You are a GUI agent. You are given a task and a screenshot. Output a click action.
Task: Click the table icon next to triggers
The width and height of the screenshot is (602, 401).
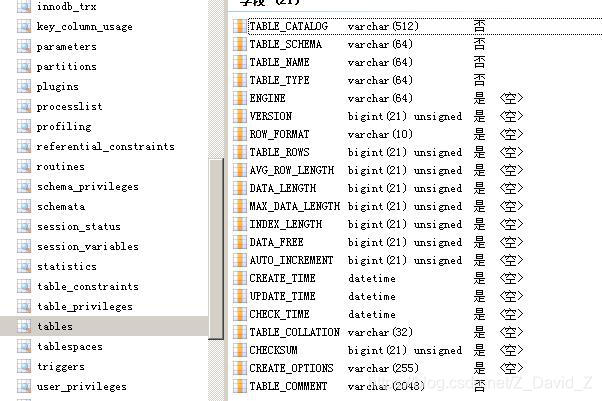tap(24, 366)
